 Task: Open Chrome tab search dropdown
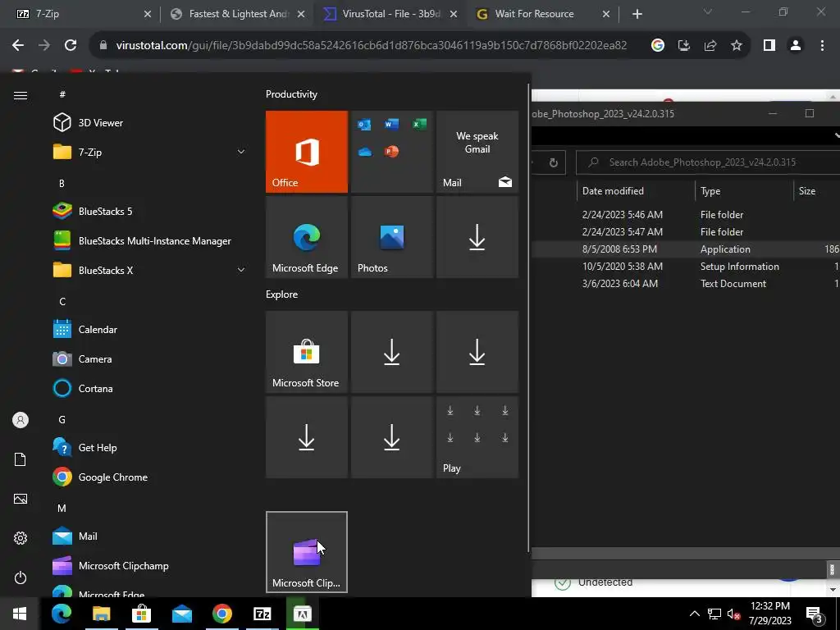708,11
